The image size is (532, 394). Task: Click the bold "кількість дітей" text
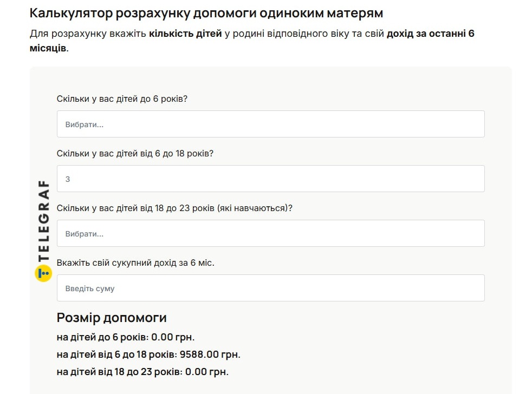(185, 34)
